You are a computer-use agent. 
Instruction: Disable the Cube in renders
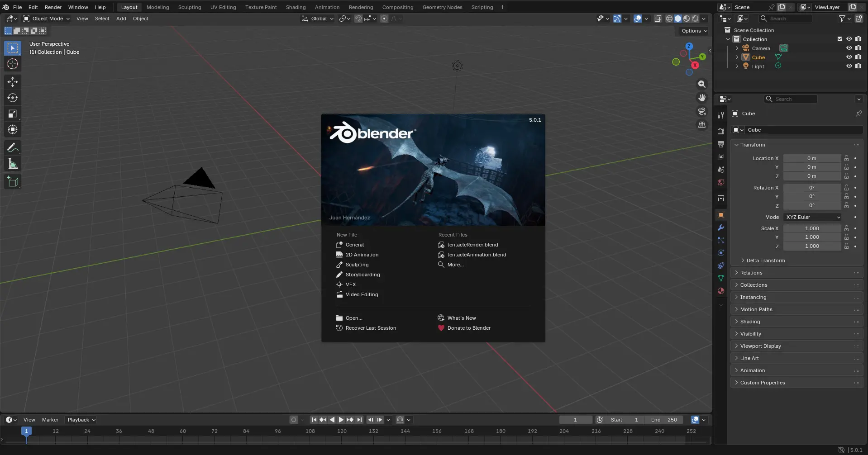point(858,57)
